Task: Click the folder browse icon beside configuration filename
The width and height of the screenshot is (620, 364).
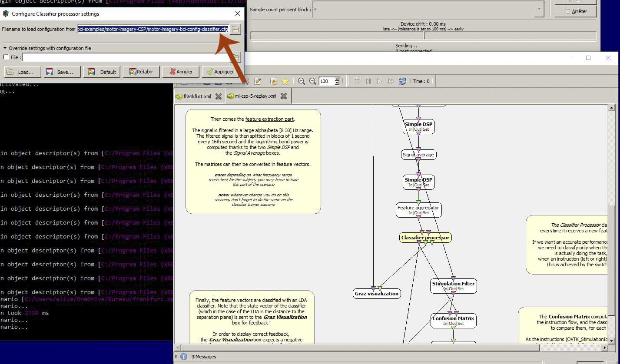Action: (235, 29)
